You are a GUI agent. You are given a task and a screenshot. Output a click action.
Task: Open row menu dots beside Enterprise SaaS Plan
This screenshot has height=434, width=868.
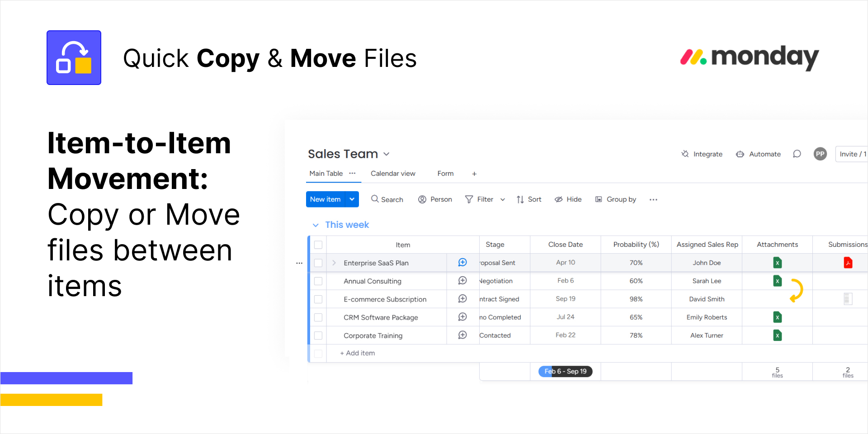[x=299, y=263]
